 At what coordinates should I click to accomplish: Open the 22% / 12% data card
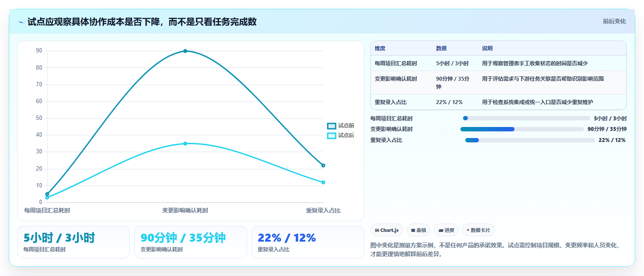pyautogui.click(x=308, y=242)
